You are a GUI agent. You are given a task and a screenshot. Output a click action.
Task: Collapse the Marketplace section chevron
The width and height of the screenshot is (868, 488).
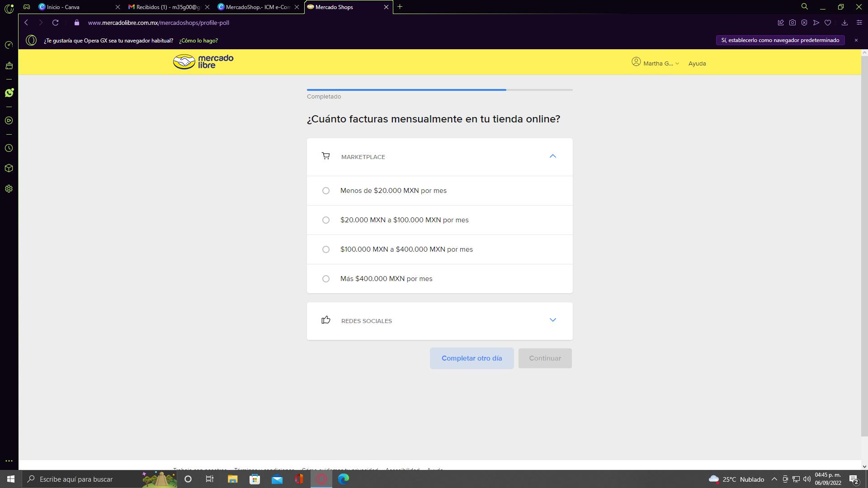click(x=552, y=156)
